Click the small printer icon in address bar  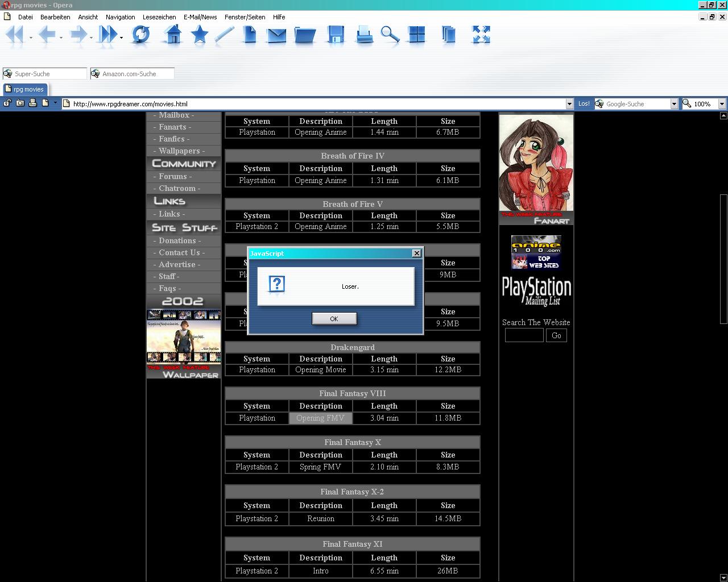(x=32, y=103)
